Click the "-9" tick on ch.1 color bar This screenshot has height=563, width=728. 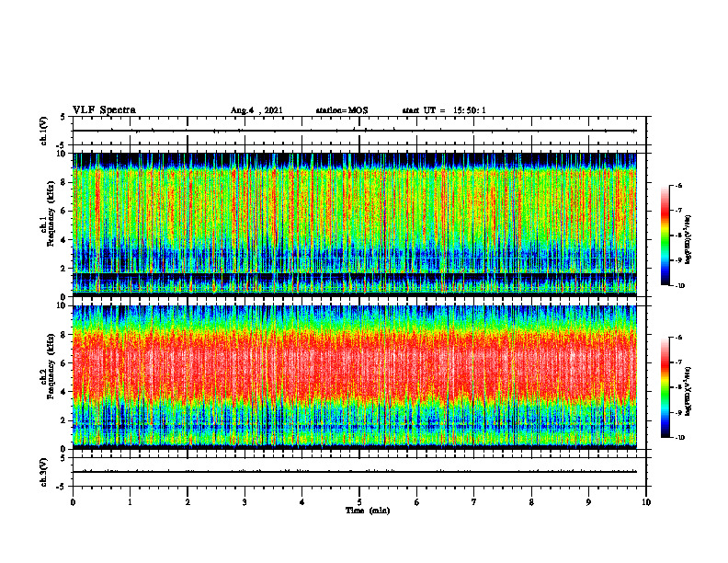point(678,260)
